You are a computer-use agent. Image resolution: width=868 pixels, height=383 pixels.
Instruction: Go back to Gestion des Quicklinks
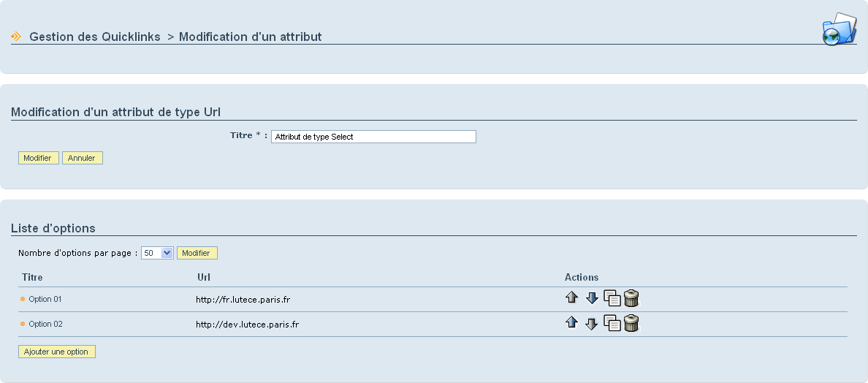(x=95, y=37)
